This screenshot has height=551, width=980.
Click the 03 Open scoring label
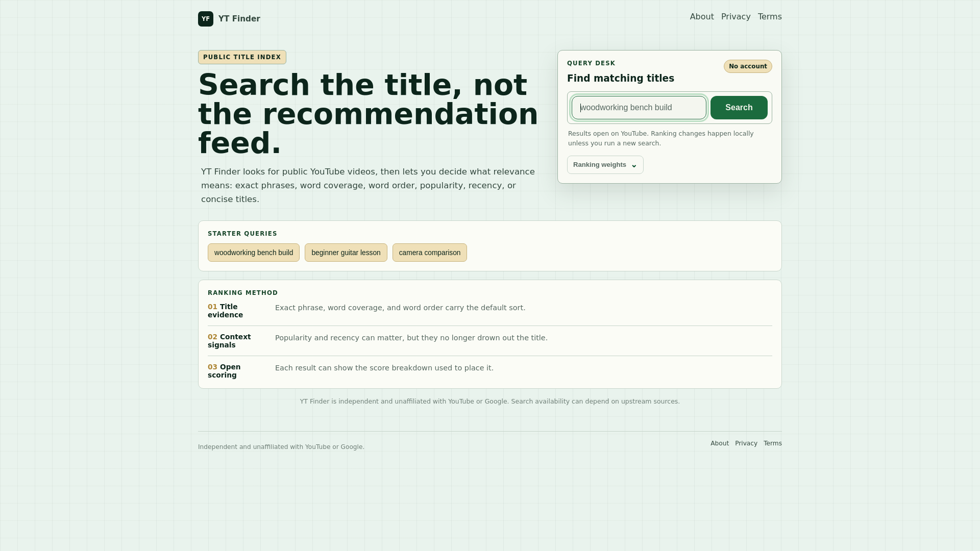pos(224,371)
